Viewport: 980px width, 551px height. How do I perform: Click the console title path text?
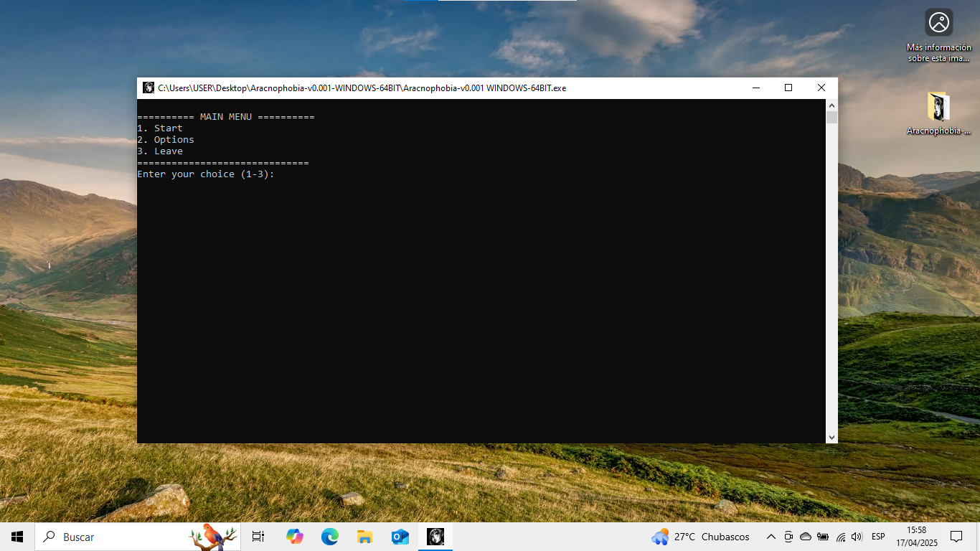pos(362,88)
